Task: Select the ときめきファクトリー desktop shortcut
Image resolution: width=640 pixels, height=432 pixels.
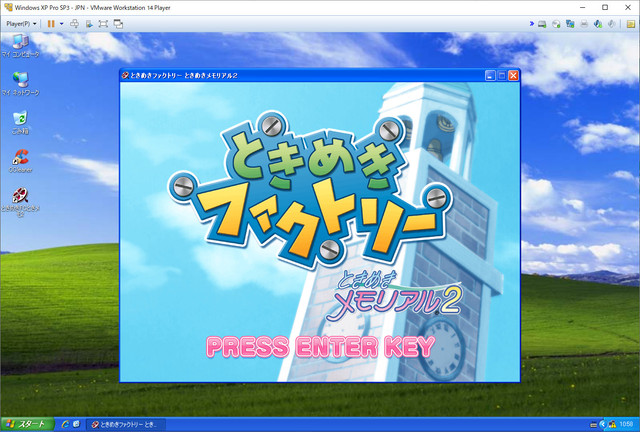Action: 20,202
